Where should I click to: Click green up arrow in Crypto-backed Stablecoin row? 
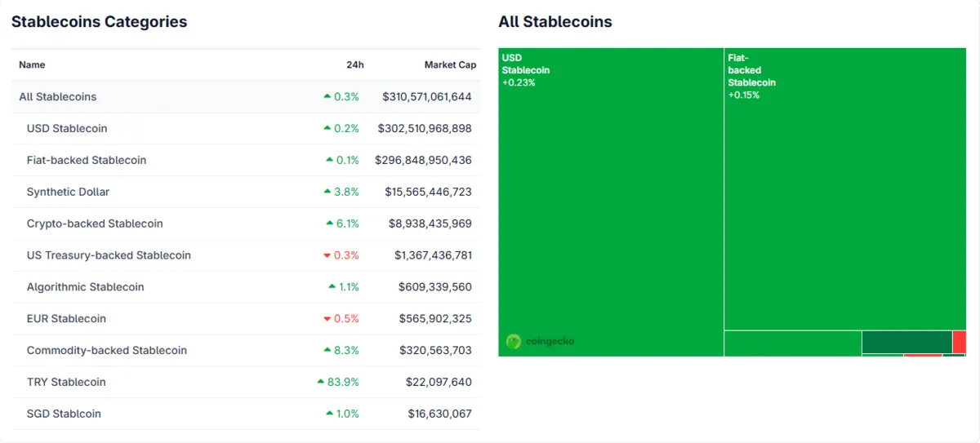(329, 224)
